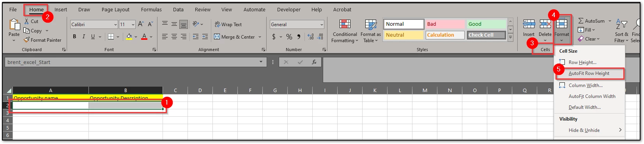The width and height of the screenshot is (644, 144).
Task: Click the Orientation text angle icon
Action: 196,24
